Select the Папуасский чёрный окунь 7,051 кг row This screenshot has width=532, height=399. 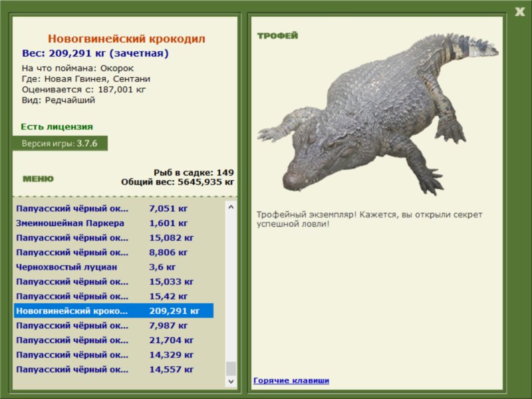pos(114,209)
